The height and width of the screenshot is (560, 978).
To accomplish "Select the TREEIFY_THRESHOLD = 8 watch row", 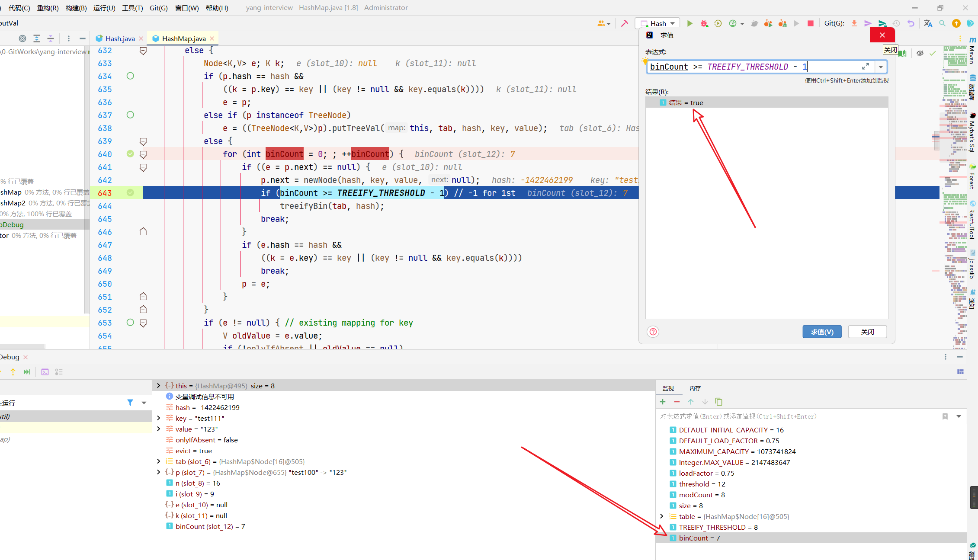I will (x=811, y=527).
